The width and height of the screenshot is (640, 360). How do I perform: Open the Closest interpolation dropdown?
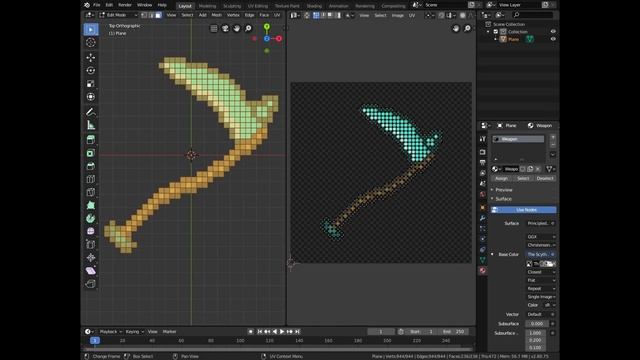coord(541,272)
